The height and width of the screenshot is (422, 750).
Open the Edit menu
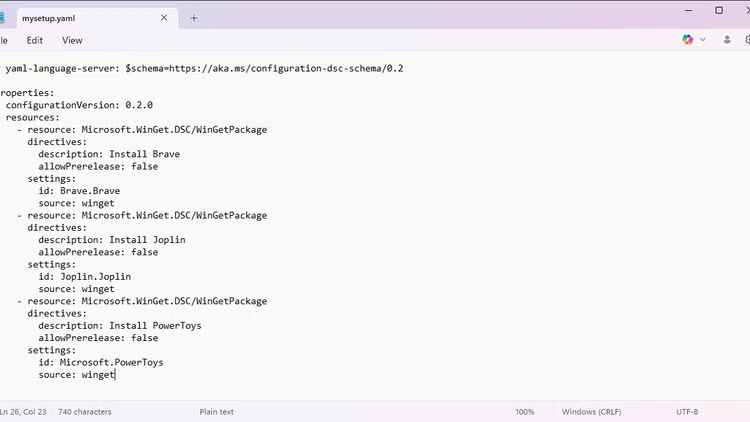tap(34, 40)
